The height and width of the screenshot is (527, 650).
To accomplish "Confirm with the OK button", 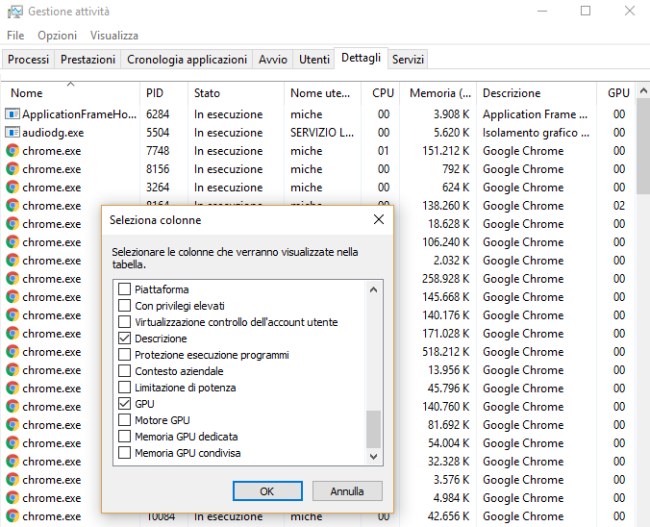I will coord(266,491).
